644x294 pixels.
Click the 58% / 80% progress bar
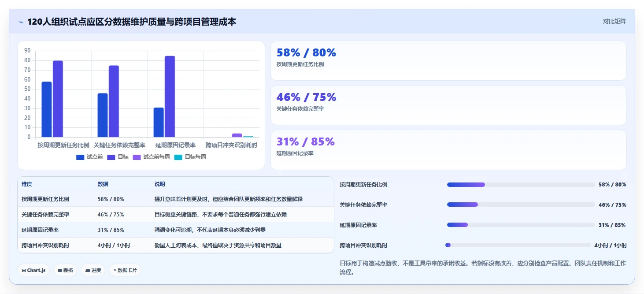tap(521, 185)
